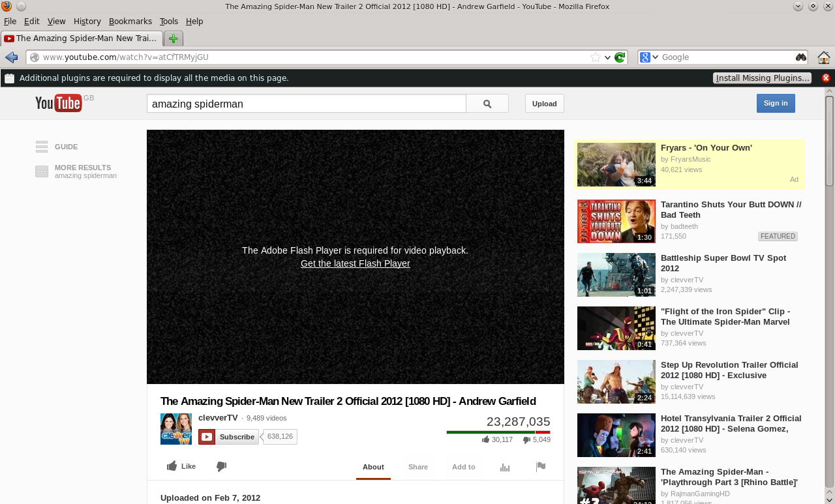835x504 pixels.
Task: Click the like/dislike ratio bar
Action: 498,432
